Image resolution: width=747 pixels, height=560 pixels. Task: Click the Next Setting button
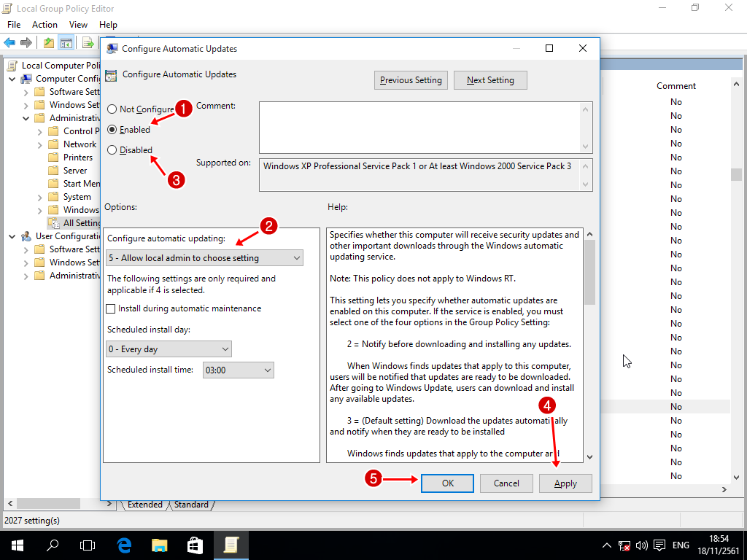(x=490, y=80)
